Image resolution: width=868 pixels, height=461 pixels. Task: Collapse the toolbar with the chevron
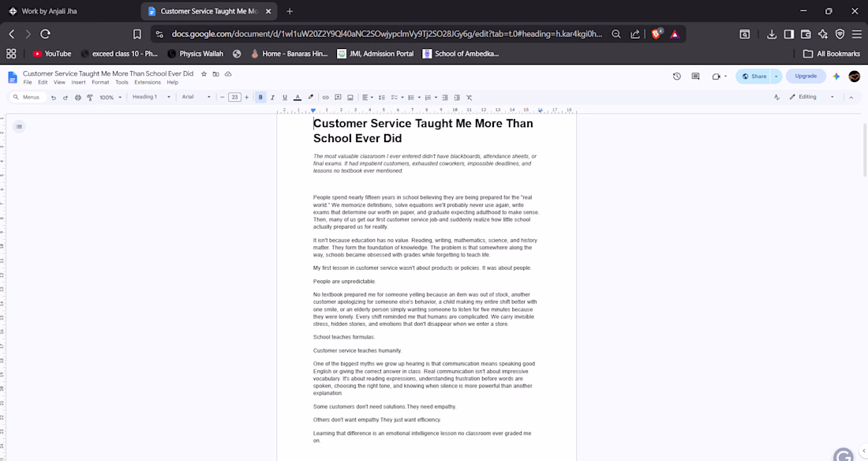coord(851,98)
